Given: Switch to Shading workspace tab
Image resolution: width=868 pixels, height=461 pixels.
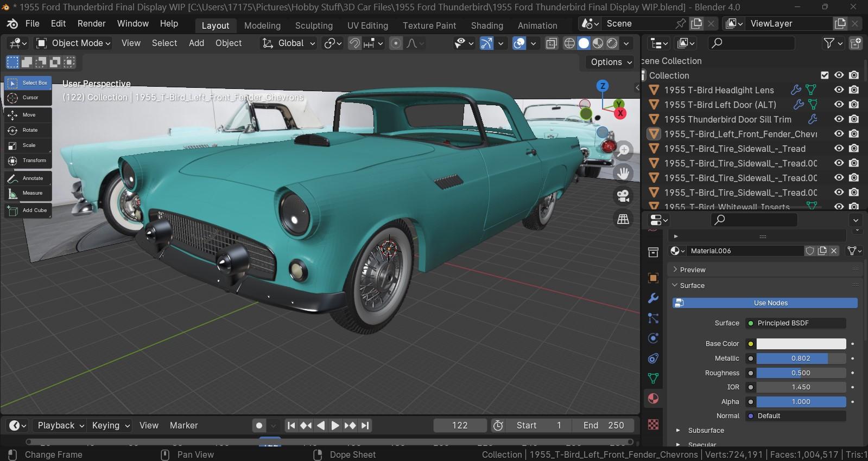Looking at the screenshot, I should coord(487,25).
